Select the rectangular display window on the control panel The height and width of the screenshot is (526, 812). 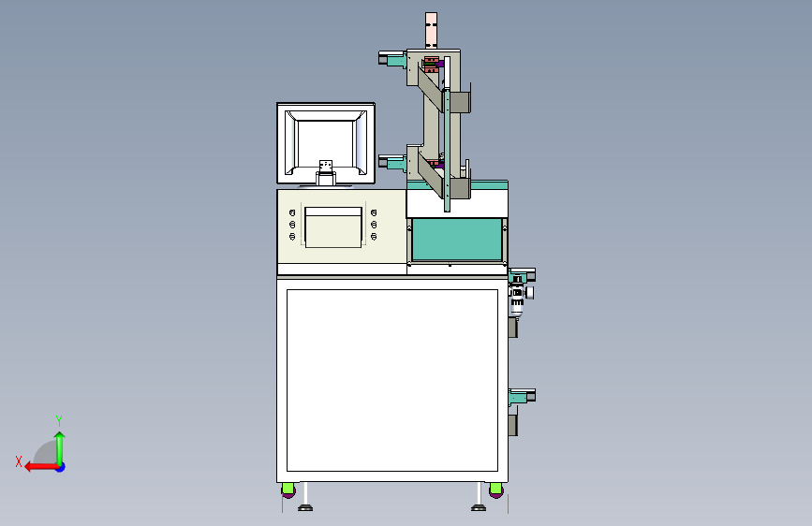coord(333,227)
